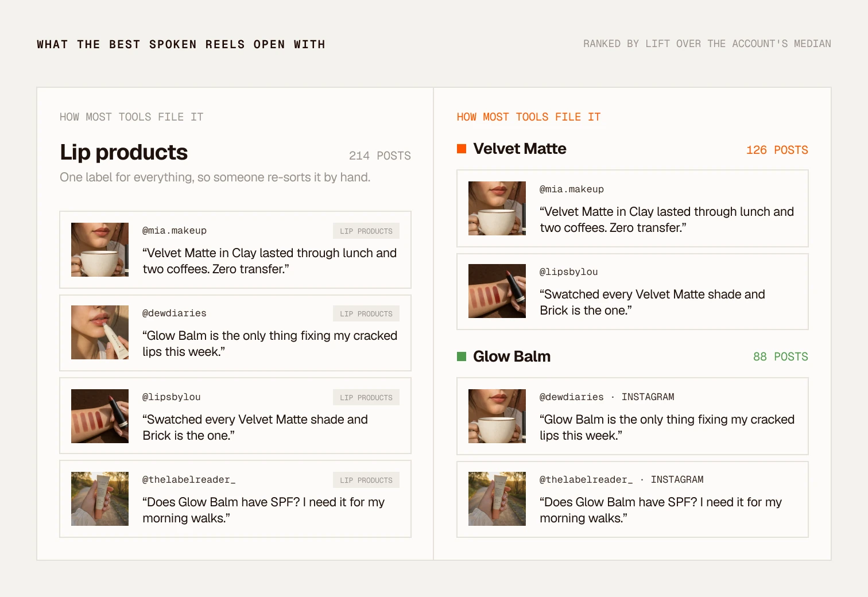868x597 pixels.
Task: Click the LIP PRODUCTS tag on the @thelabelreader_ card
Action: pos(366,480)
